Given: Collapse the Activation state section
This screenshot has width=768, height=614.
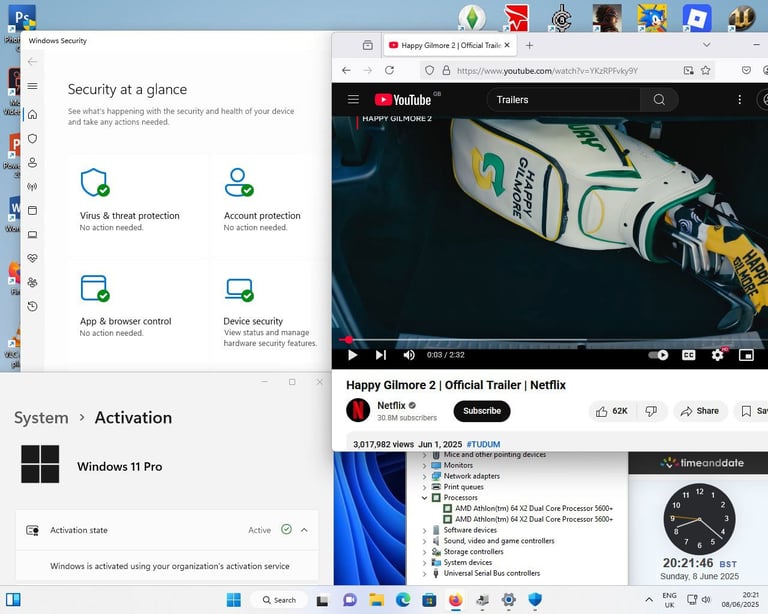Looking at the screenshot, I should click(x=304, y=530).
